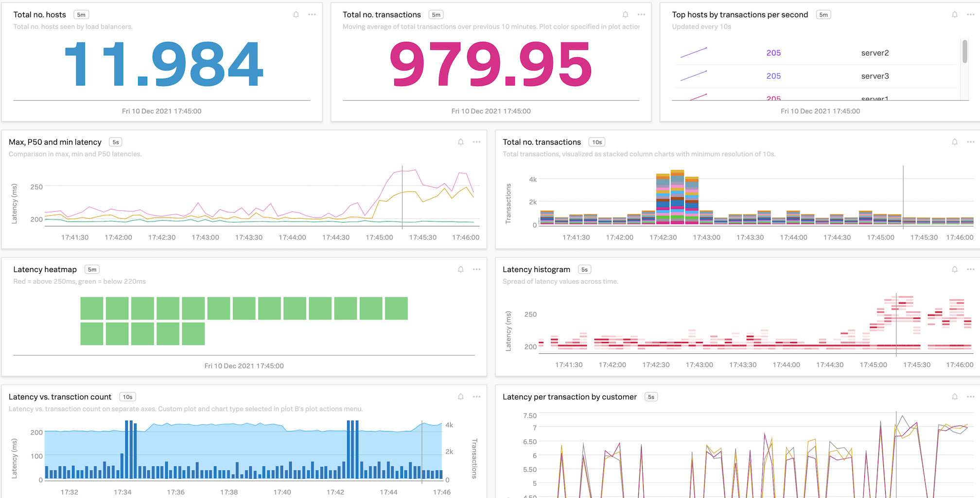Click the 10s resolution badge on Latency vs. transaction count
Screen dimensions: 980x498
pyautogui.click(x=127, y=397)
